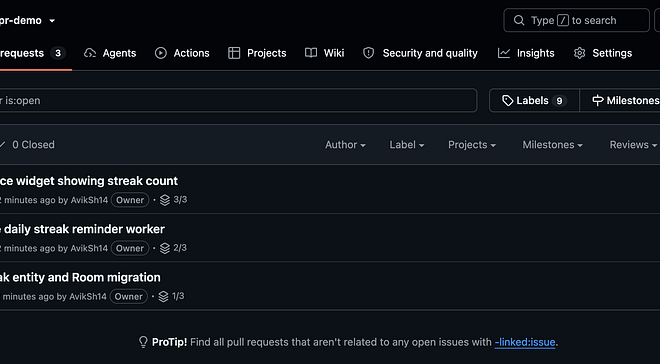Click the pull requests count badge 3
The image size is (660, 364).
pyautogui.click(x=58, y=53)
